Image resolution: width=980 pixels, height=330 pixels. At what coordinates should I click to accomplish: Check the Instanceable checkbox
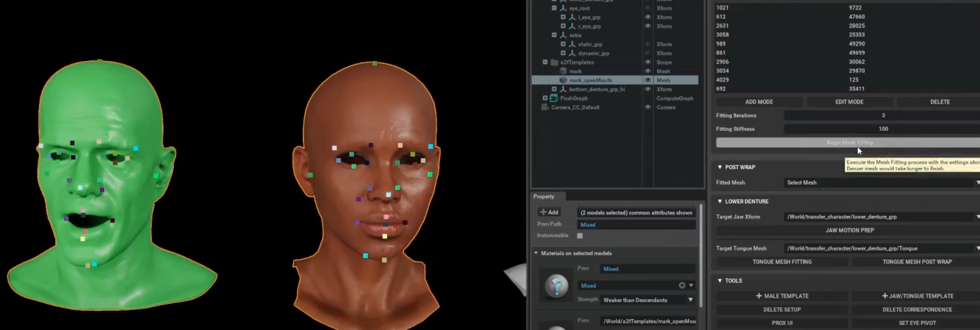pos(580,236)
